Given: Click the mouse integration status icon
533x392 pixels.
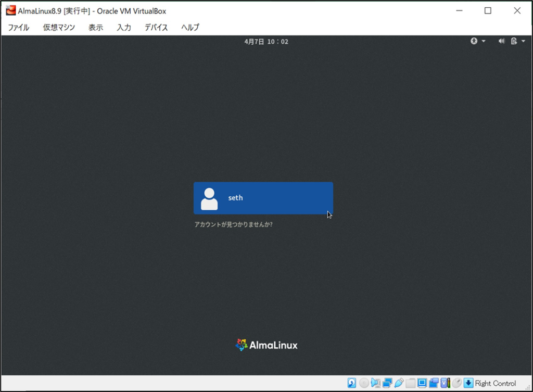Looking at the screenshot, I should click(456, 383).
